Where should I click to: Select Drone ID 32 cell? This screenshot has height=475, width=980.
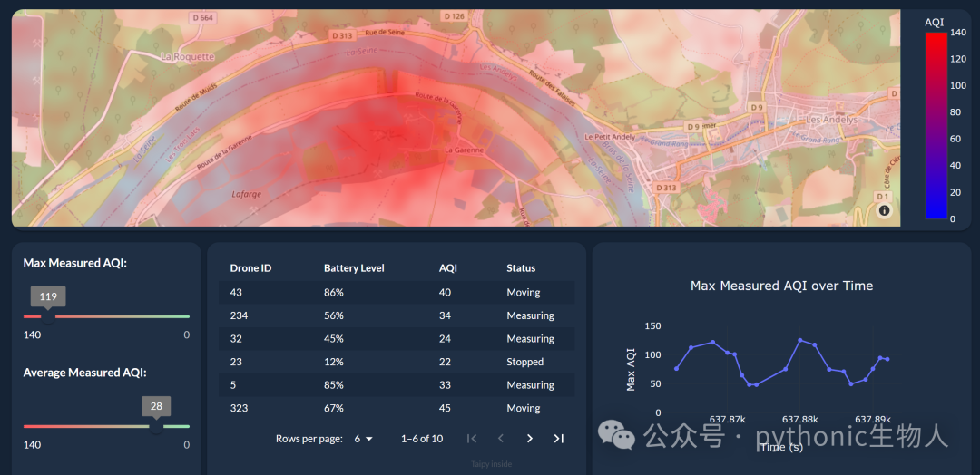[236, 339]
